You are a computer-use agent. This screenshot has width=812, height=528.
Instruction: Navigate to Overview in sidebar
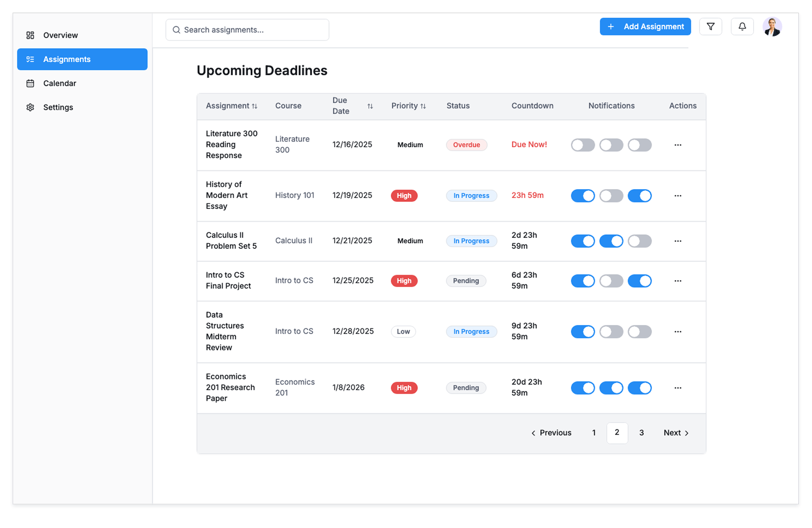coord(60,35)
